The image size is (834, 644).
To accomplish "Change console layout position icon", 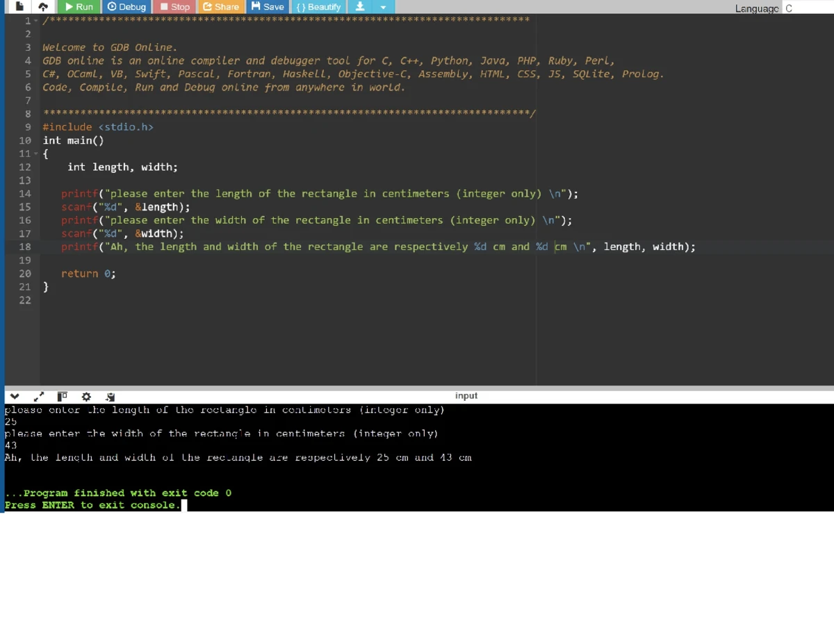I will 62,397.
